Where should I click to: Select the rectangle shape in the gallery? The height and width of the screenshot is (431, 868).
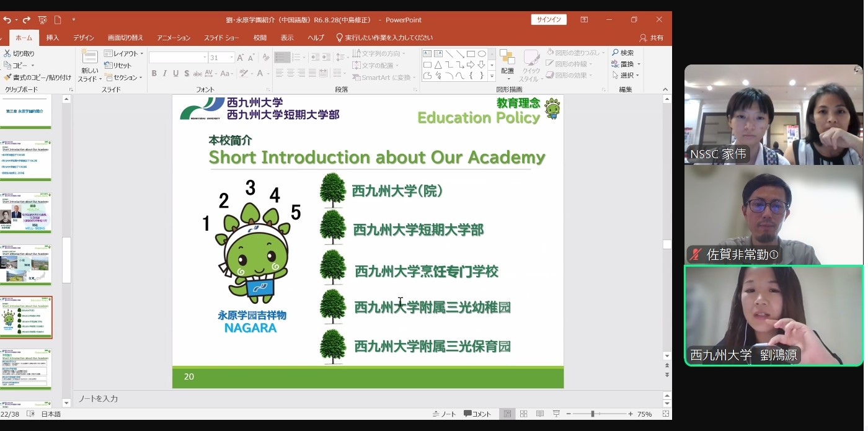click(x=471, y=54)
